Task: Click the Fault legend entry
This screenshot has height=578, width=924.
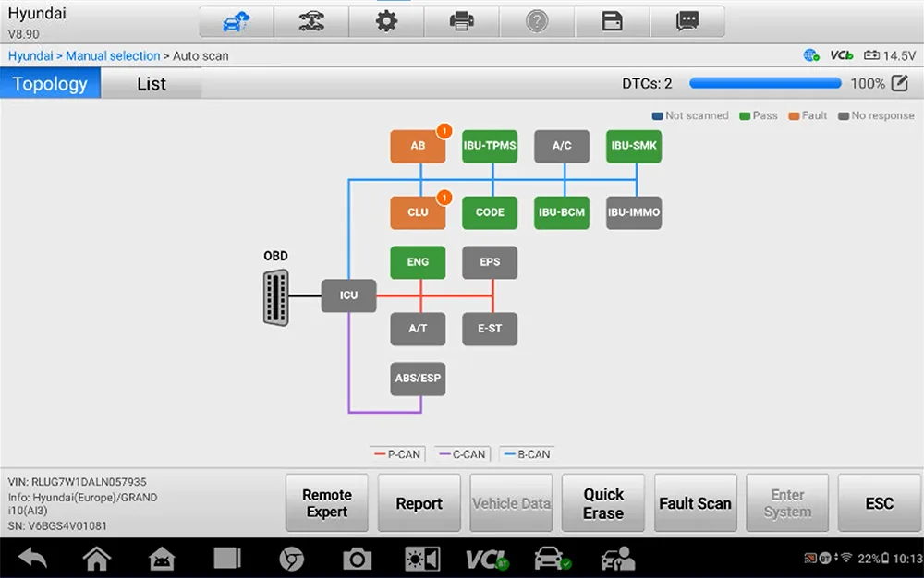Action: [808, 116]
